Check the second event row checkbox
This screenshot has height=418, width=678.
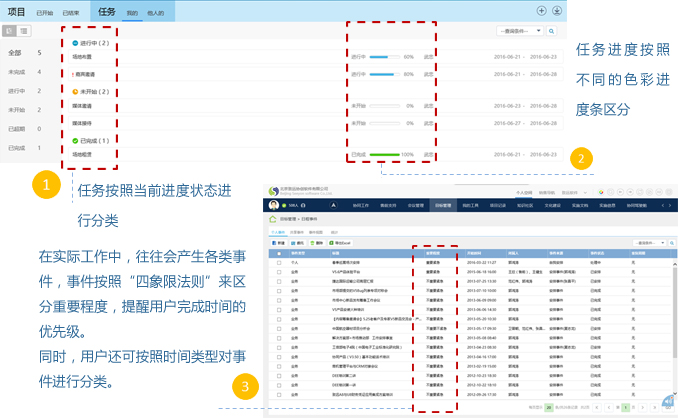pyautogui.click(x=278, y=271)
